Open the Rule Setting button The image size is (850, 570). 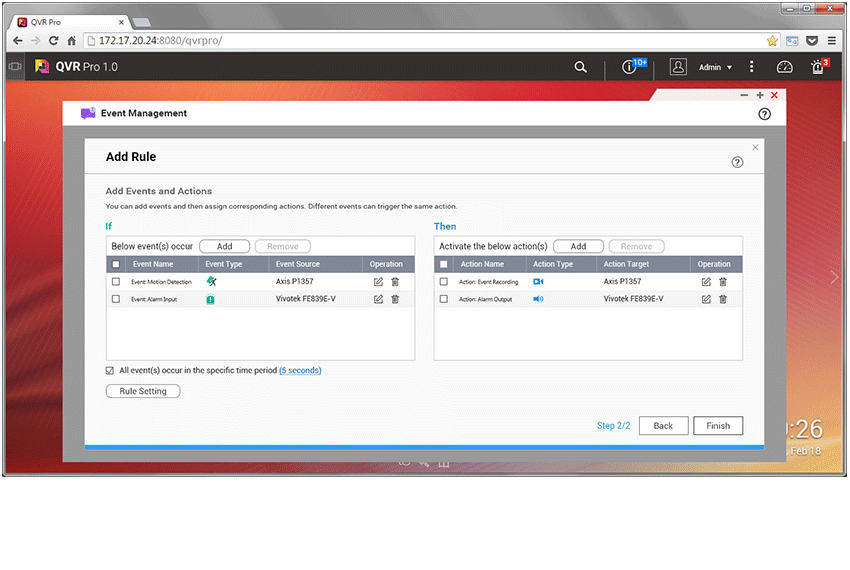[143, 391]
